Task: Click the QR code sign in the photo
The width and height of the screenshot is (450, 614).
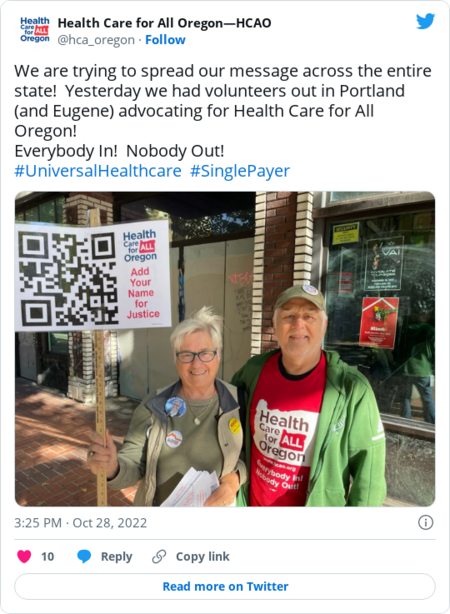Action: (93, 275)
